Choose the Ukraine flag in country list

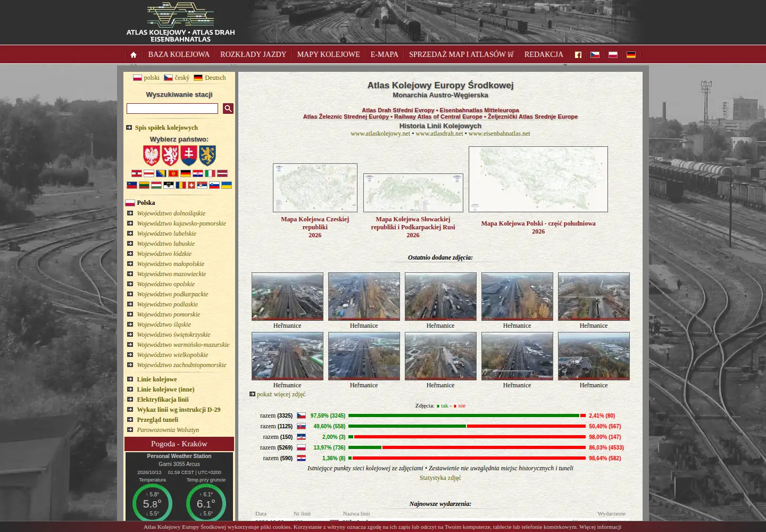tap(227, 185)
